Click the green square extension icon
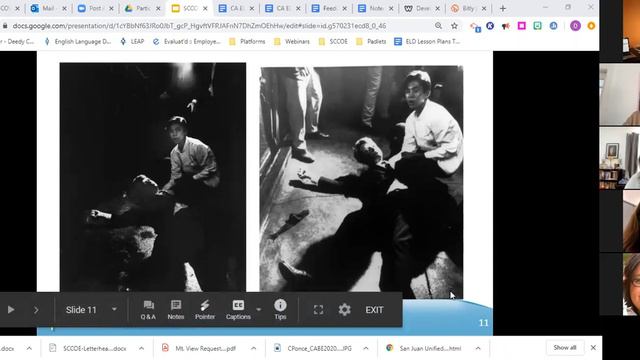Image resolution: width=640 pixels, height=360 pixels. (538, 26)
